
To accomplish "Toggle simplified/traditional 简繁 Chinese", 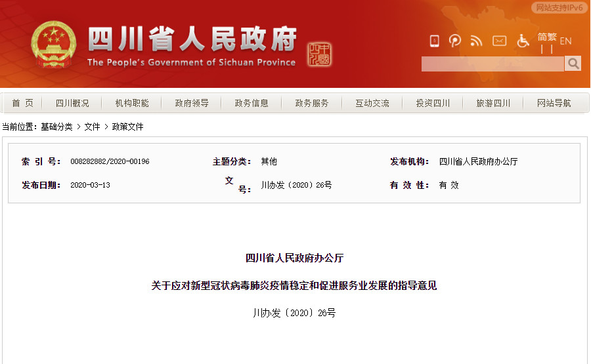I will pos(547,37).
